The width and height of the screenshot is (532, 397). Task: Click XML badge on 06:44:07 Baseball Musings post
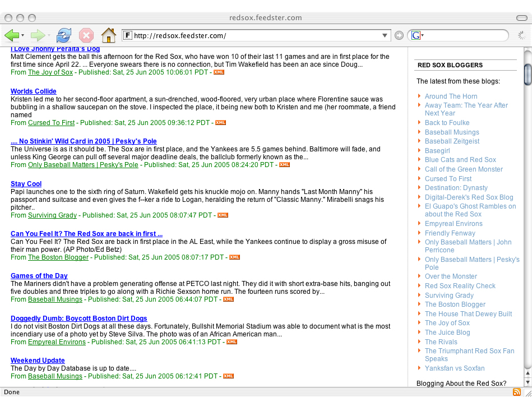point(228,299)
